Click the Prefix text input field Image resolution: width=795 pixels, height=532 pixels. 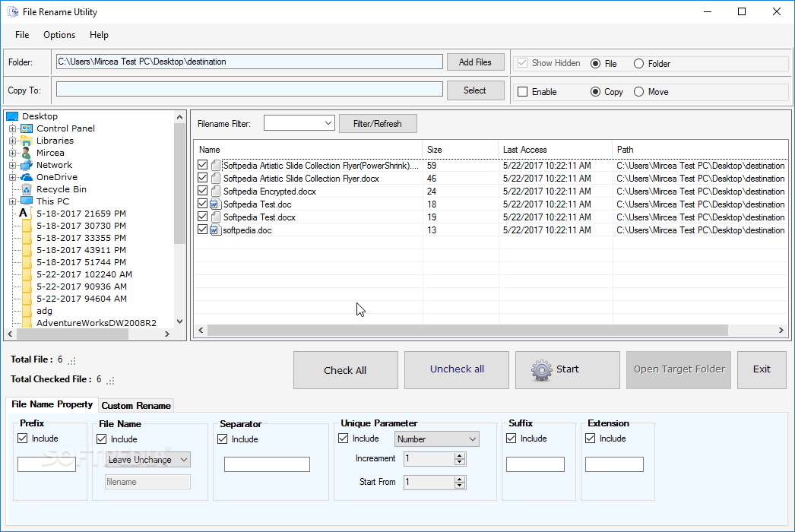[x=46, y=464]
